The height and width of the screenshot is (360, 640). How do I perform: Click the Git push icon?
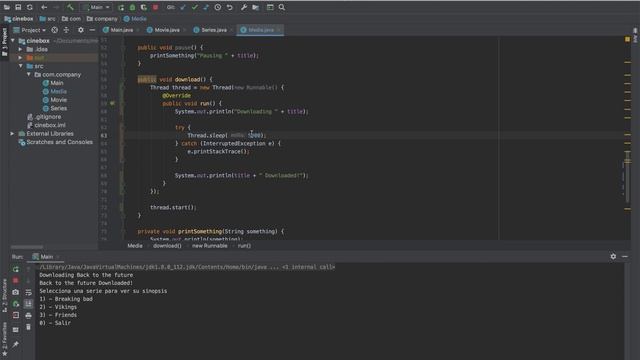(206, 7)
